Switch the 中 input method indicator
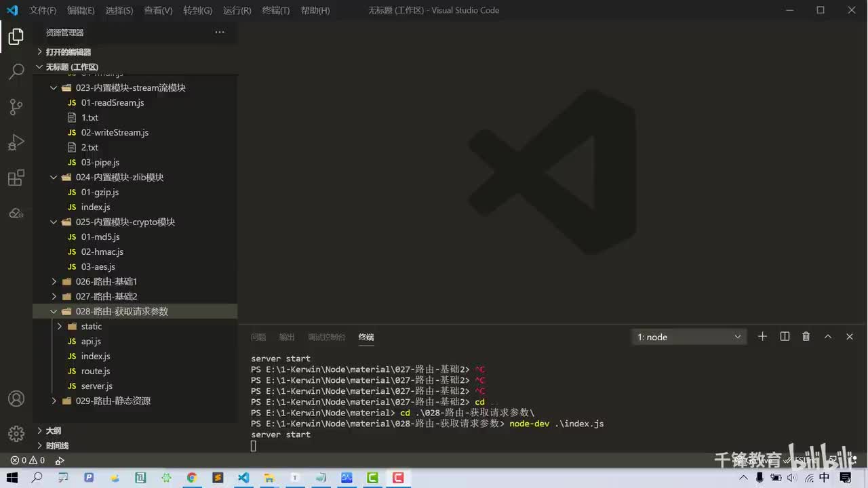This screenshot has height=488, width=868. click(825, 478)
